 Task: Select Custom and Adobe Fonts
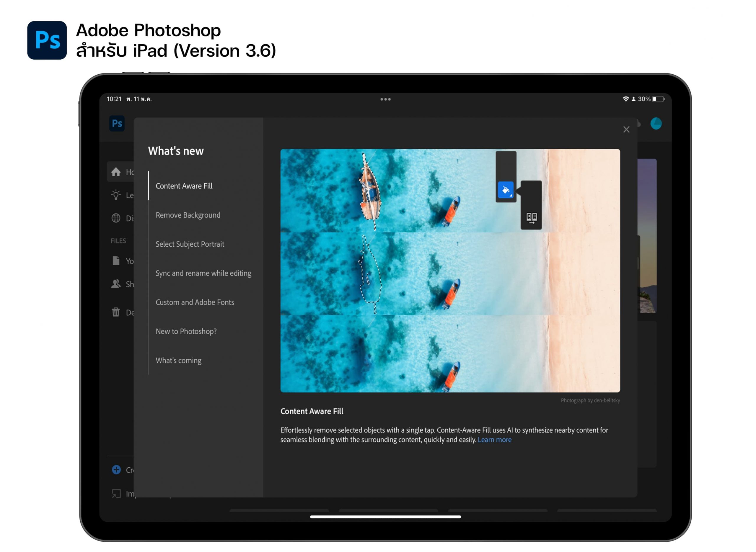[x=195, y=302]
